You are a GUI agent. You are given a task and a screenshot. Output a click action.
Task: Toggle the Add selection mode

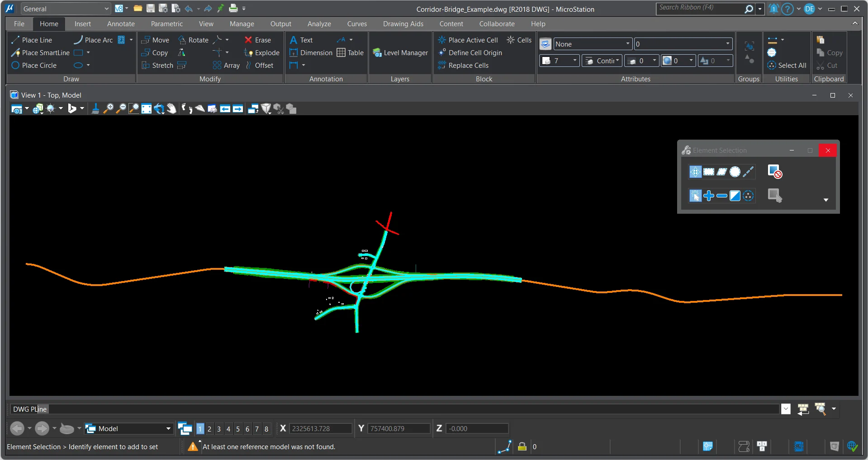(709, 196)
